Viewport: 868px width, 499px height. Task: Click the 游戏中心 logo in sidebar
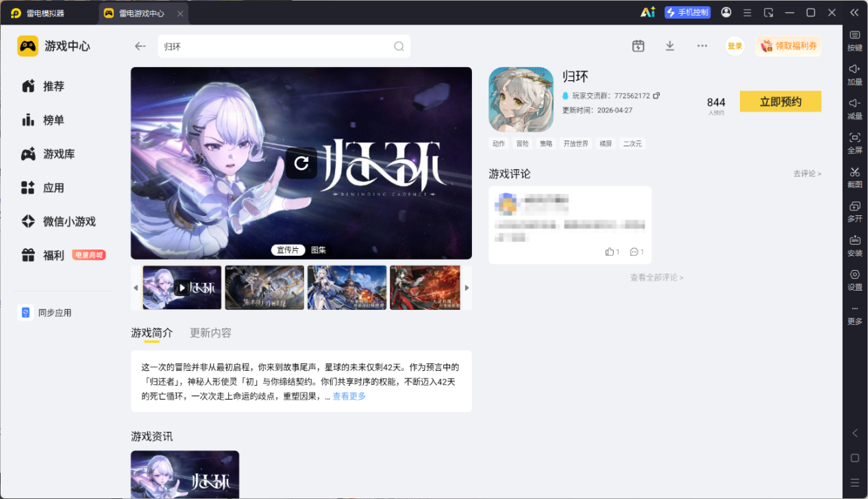53,46
